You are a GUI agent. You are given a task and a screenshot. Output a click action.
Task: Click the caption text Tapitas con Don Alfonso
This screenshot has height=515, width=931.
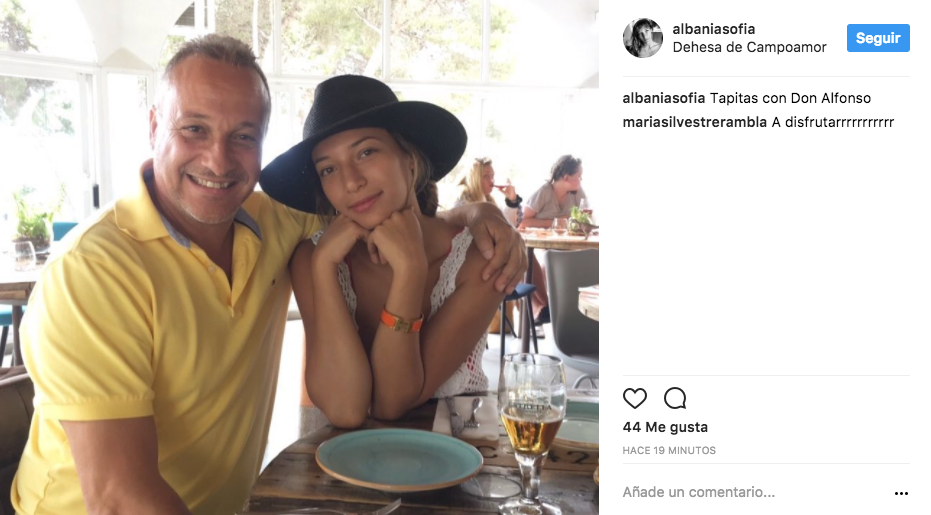point(790,98)
